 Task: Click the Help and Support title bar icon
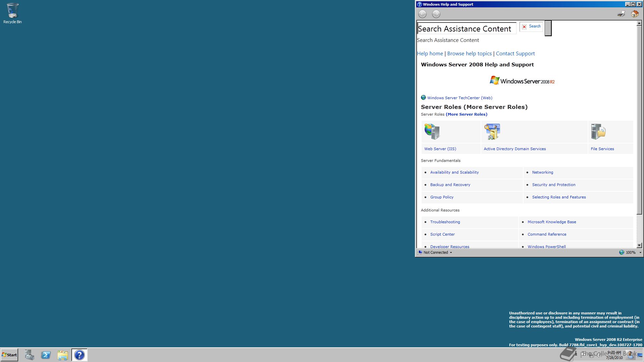click(419, 4)
